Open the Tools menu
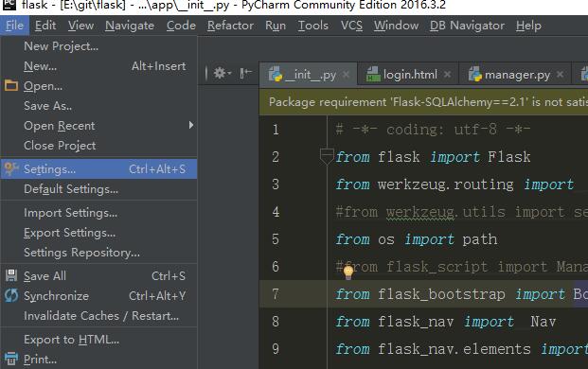The width and height of the screenshot is (588, 369). click(313, 26)
